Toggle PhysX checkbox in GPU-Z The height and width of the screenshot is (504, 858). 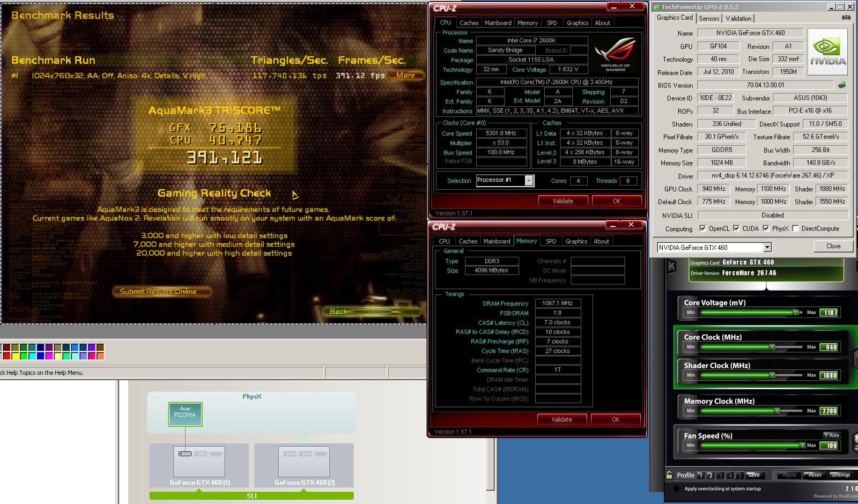click(x=766, y=228)
